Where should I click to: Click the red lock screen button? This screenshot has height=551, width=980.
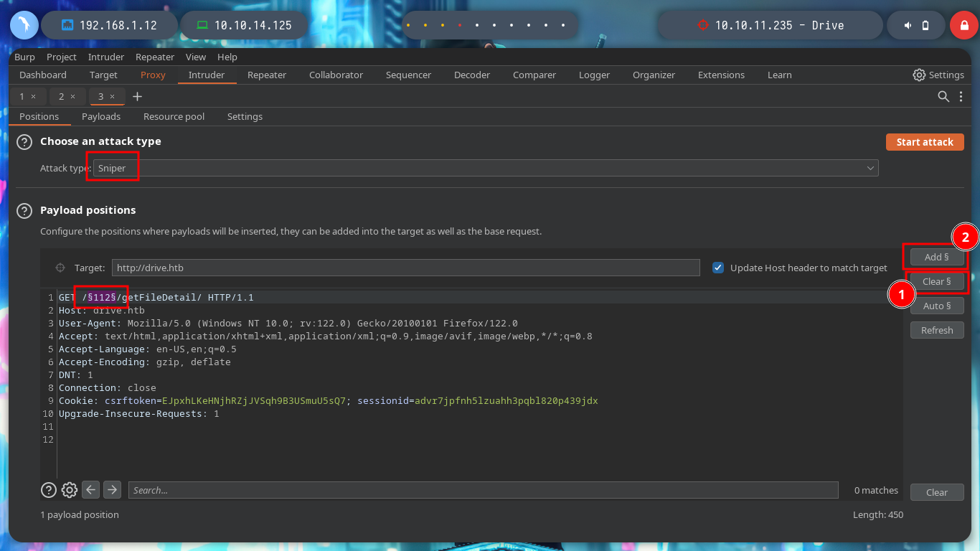[964, 25]
